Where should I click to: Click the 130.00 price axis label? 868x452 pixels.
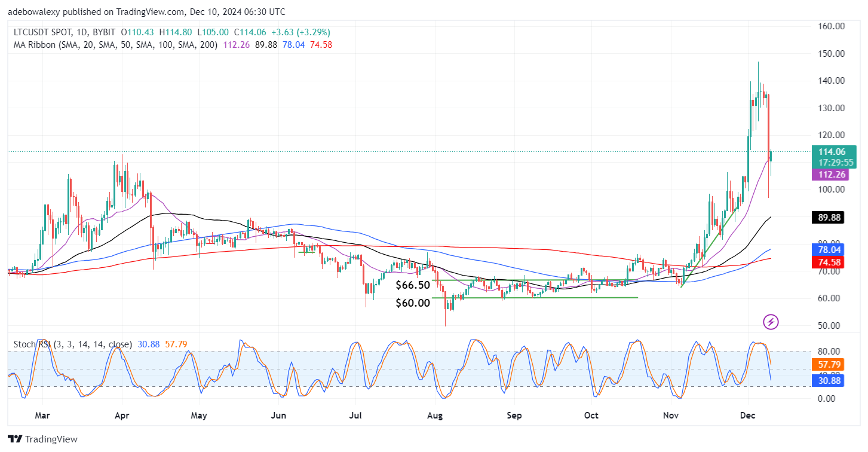[x=831, y=108]
